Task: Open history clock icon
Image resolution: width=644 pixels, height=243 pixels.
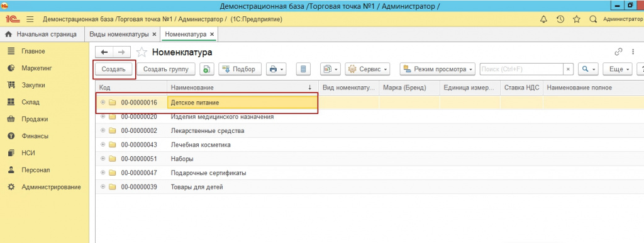Action: click(560, 20)
